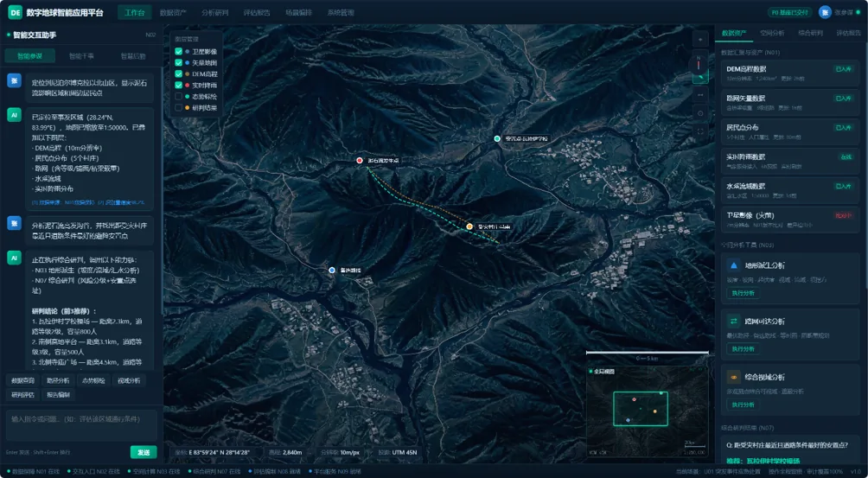This screenshot has width=868, height=478.
Task: Switch to the 智能参谋 assistant tab
Action: pos(30,56)
